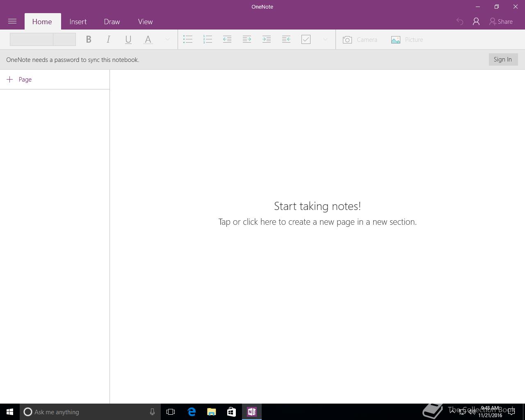
Task: Open File Explorer from the taskbar
Action: click(x=212, y=412)
